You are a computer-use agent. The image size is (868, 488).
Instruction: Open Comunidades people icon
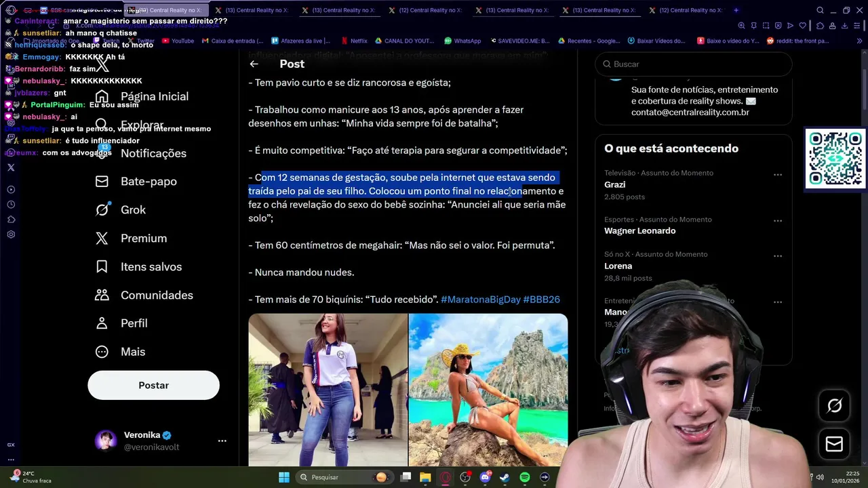pyautogui.click(x=102, y=295)
